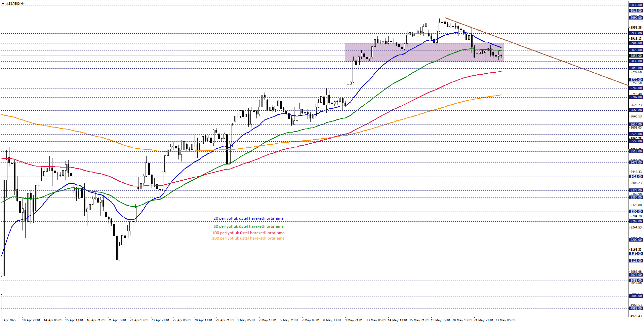Click the #S&P500,H4 chart title
Viewport: 644px width, 324px height.
click(15, 4)
